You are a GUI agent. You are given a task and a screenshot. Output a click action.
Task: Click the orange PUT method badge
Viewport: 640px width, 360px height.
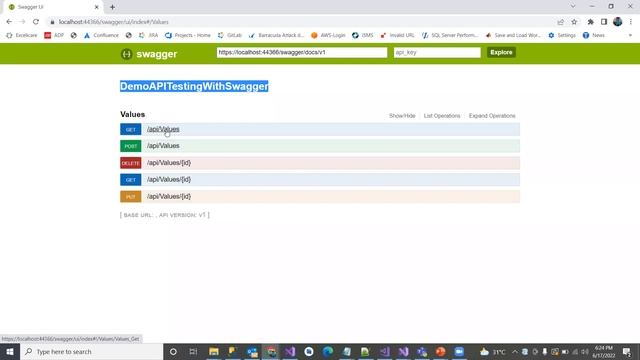pyautogui.click(x=131, y=197)
